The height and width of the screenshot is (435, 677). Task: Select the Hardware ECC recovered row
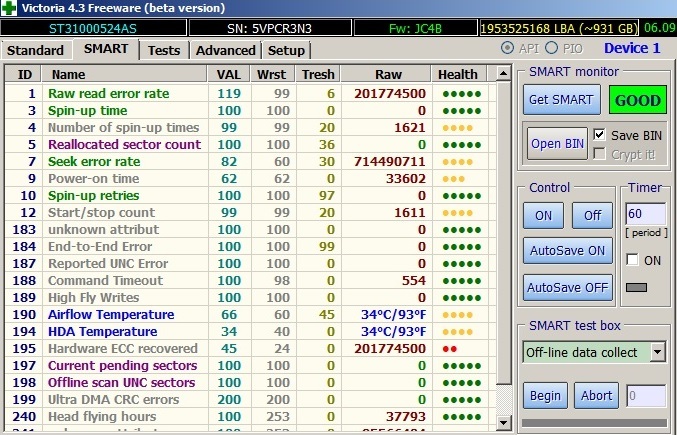tap(250, 348)
